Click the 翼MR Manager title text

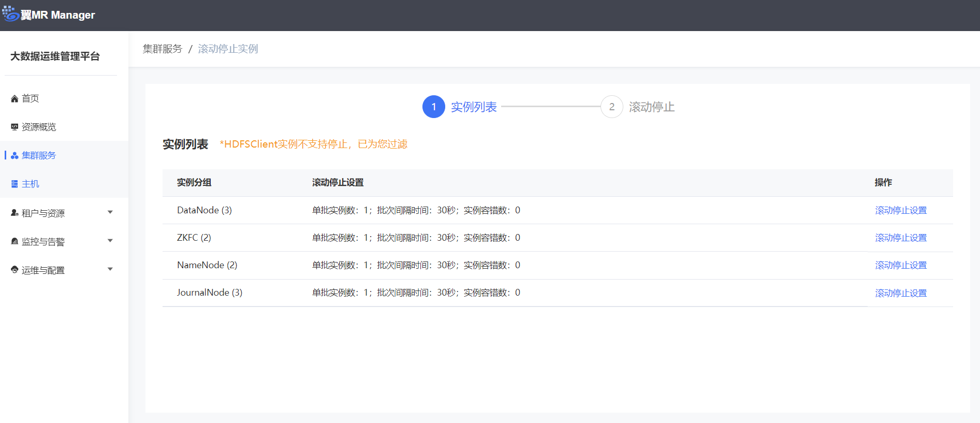click(58, 15)
